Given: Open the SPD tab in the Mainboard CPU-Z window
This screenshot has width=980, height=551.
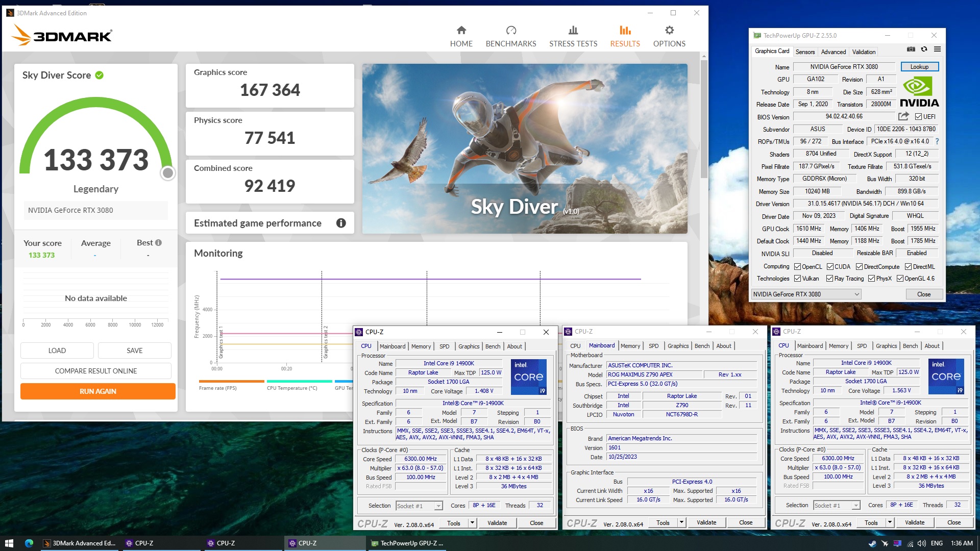Looking at the screenshot, I should (653, 346).
